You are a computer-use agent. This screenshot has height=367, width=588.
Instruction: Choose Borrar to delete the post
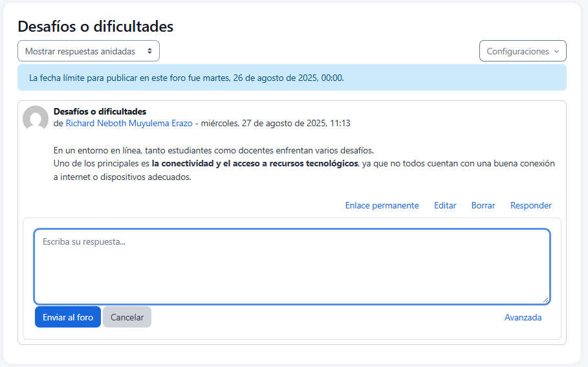point(483,205)
